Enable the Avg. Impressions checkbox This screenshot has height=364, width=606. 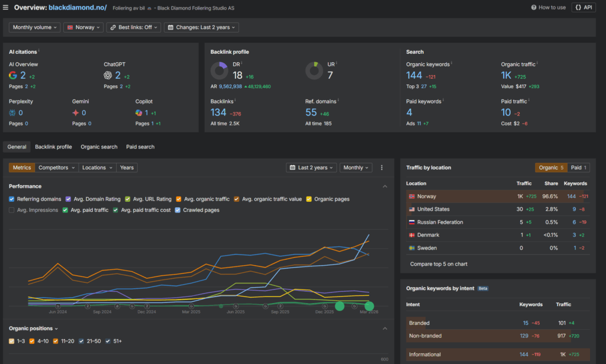pos(12,210)
